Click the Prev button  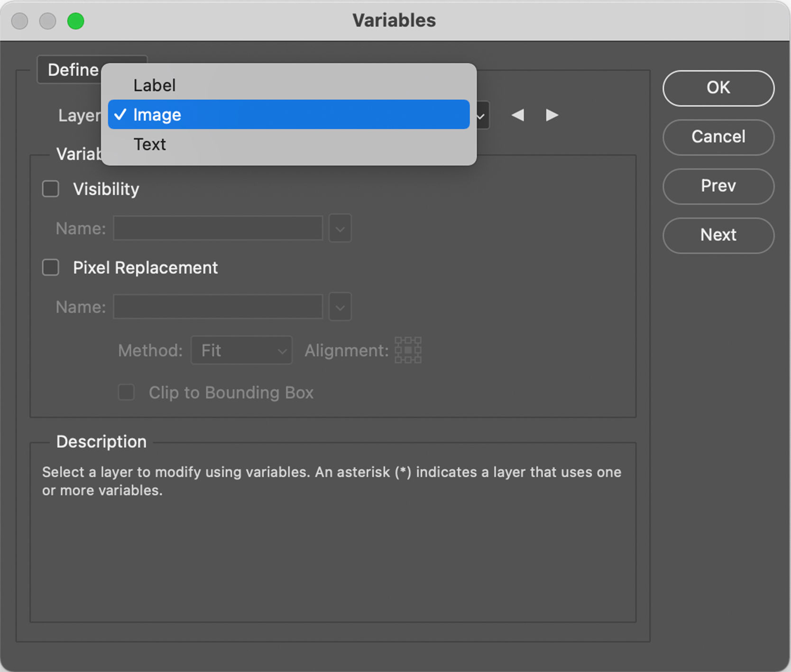[x=717, y=186]
